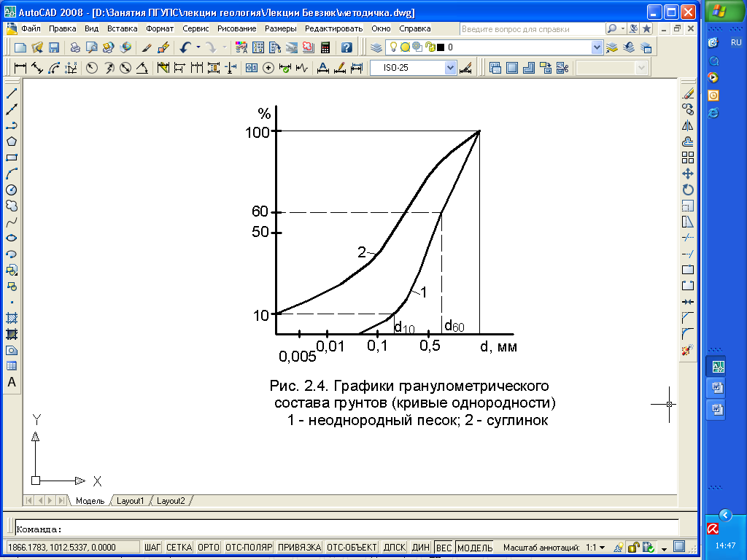Image resolution: width=747 pixels, height=560 pixels.
Task: Toggle СЕТКА grid display
Action: (x=179, y=548)
